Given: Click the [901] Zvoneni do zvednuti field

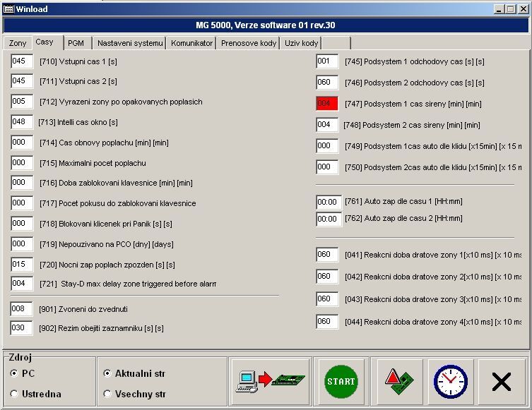Looking at the screenshot, I should click(22, 308).
